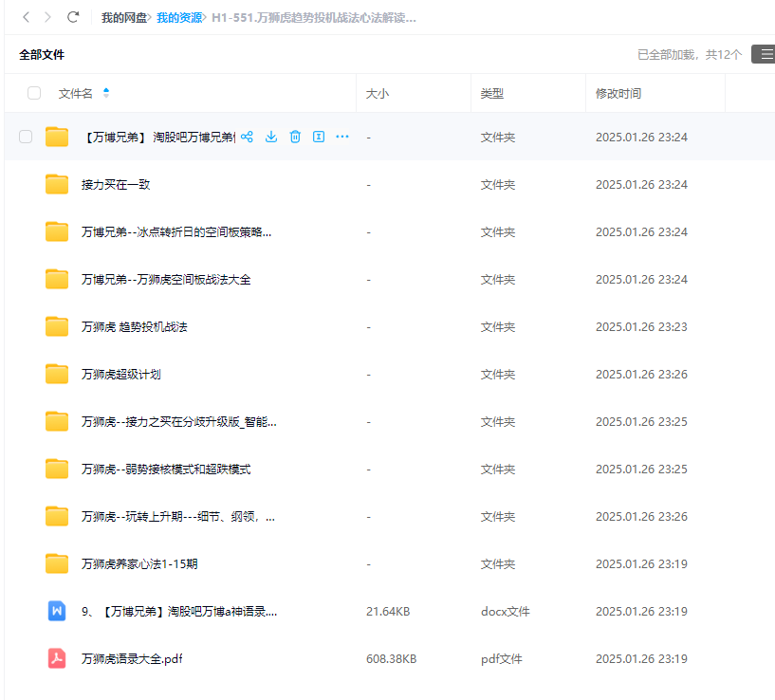This screenshot has height=700, width=775.
Task: Open 万博a神语录 docx file icon
Action: pos(56,611)
